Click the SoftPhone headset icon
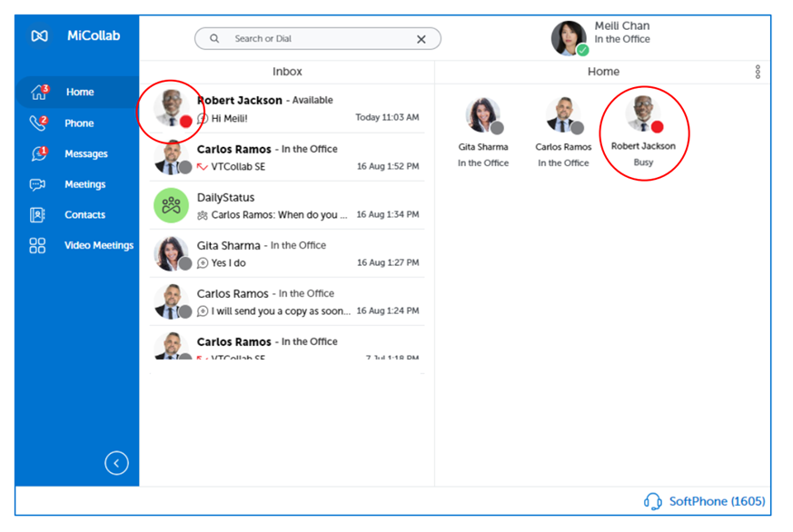This screenshot has height=532, width=793. click(652, 500)
